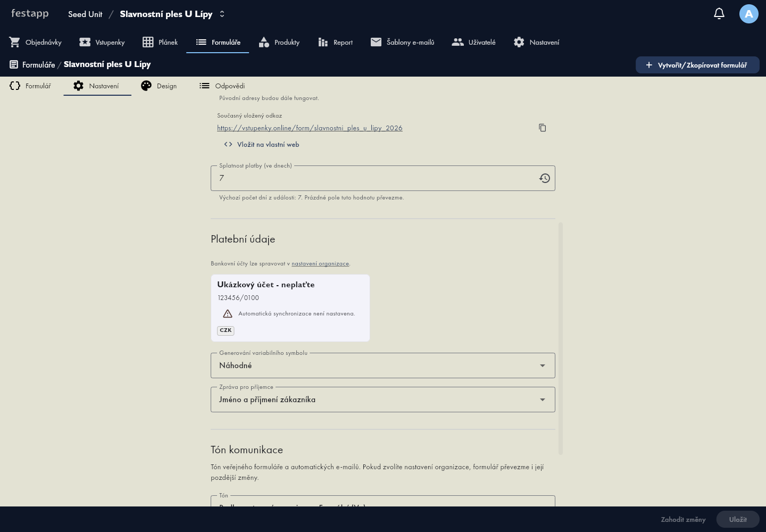Click the Odpovědi list icon
This screenshot has width=766, height=532.
[204, 86]
